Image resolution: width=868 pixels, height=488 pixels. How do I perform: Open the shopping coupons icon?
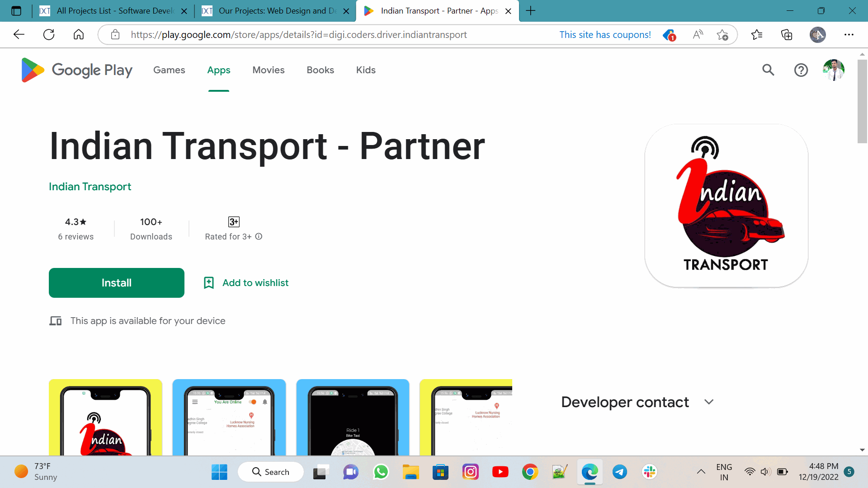click(x=669, y=35)
